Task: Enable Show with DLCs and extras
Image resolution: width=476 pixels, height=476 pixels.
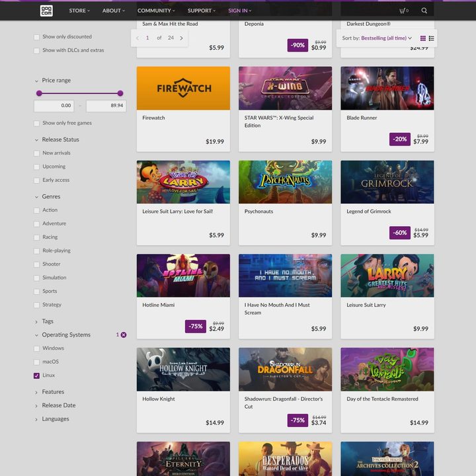Action: tap(36, 50)
